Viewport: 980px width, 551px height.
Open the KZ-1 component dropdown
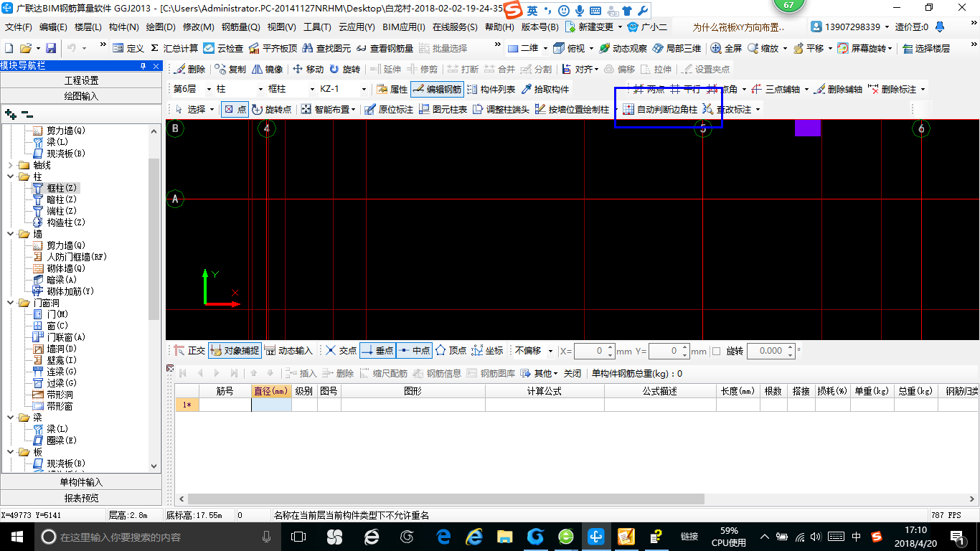click(364, 90)
